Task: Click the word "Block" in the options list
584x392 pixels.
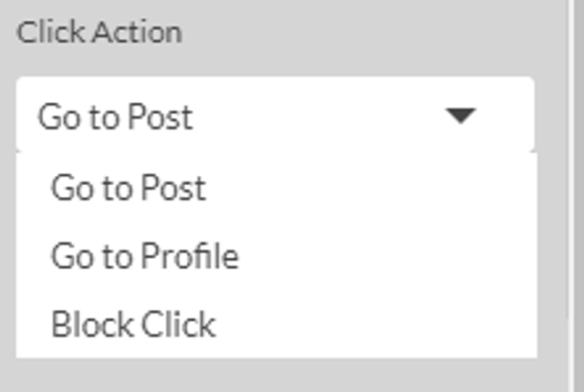Action: [x=92, y=324]
